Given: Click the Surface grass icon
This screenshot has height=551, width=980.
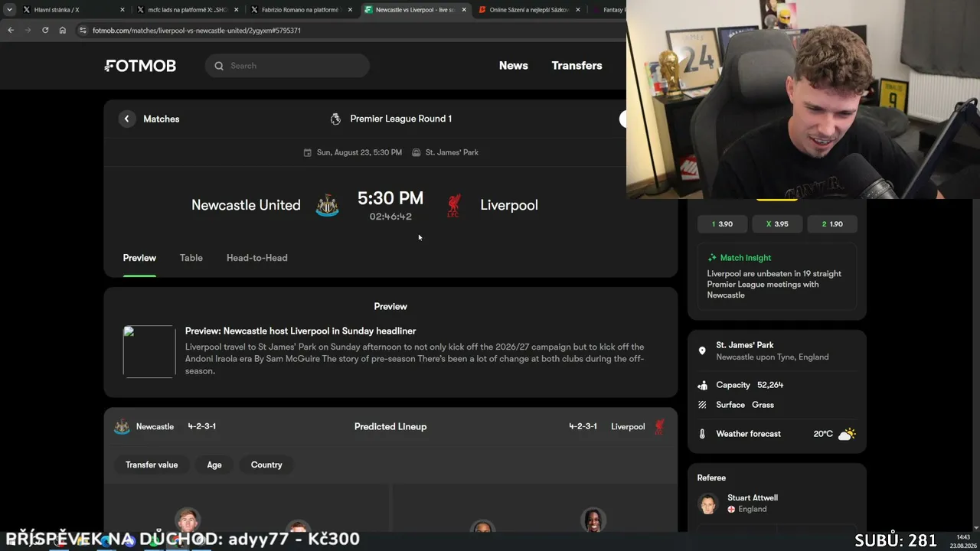Looking at the screenshot, I should (702, 405).
